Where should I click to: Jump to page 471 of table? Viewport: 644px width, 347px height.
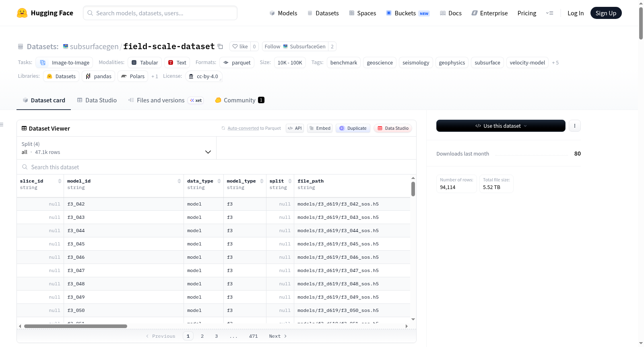253,336
